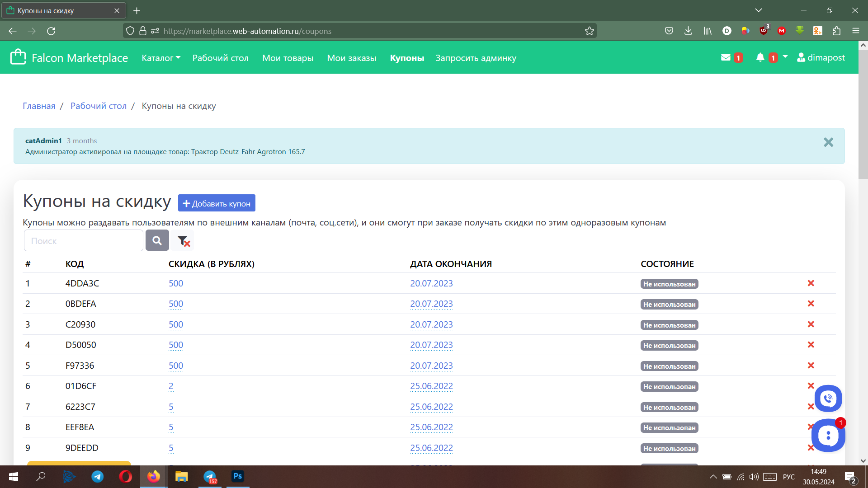
Task: Open the Главная breadcrumb link
Action: click(39, 106)
